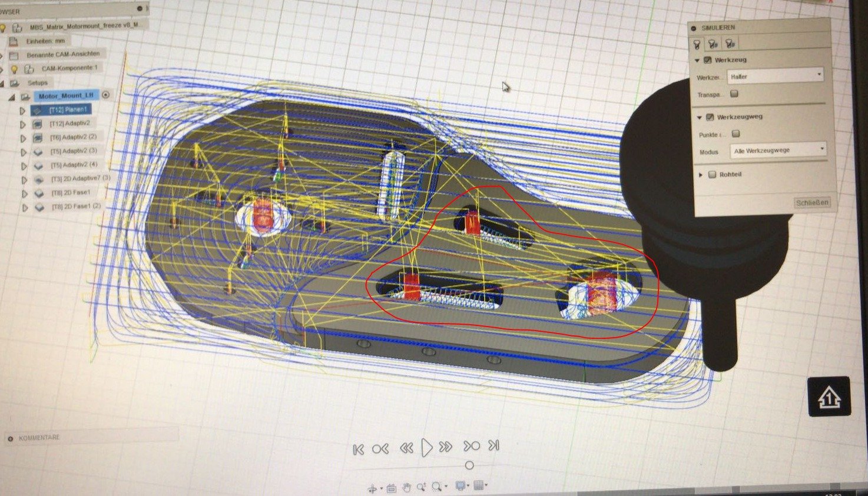Start the simulation with the play button
Screen dimensions: 868x496
pyautogui.click(x=427, y=448)
